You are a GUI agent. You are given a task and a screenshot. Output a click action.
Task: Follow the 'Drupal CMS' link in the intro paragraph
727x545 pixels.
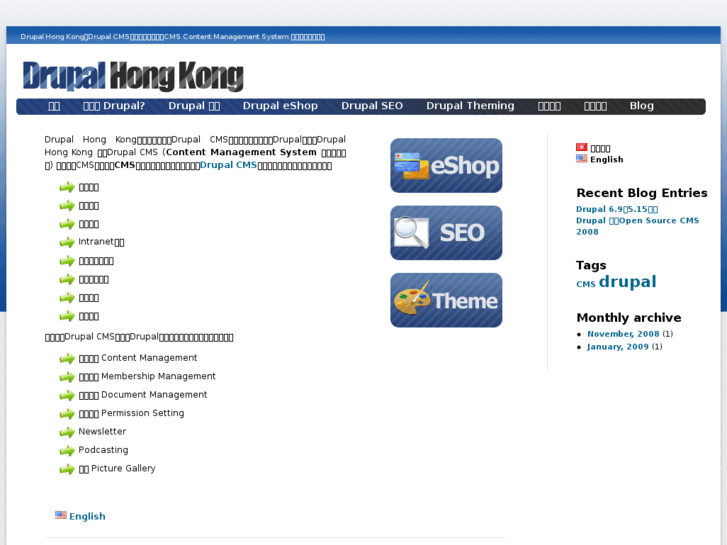tap(228, 165)
